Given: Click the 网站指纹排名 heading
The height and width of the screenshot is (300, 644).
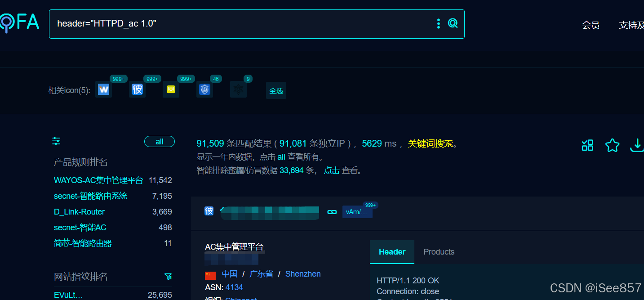Looking at the screenshot, I should point(81,277).
